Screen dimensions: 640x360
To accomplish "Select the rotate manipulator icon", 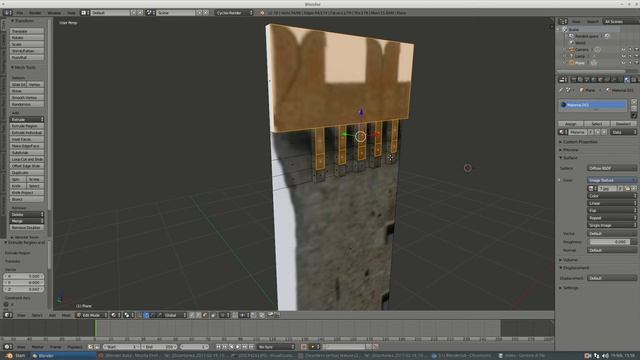I will point(152,315).
